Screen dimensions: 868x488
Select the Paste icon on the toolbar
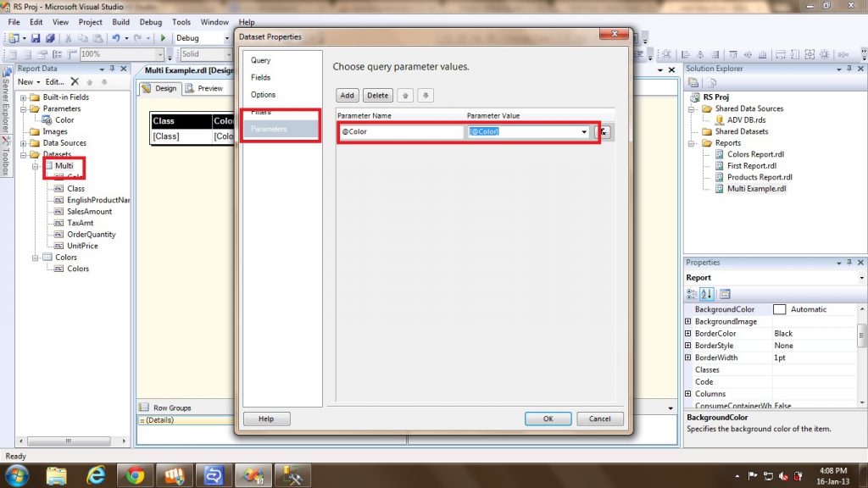click(99, 38)
